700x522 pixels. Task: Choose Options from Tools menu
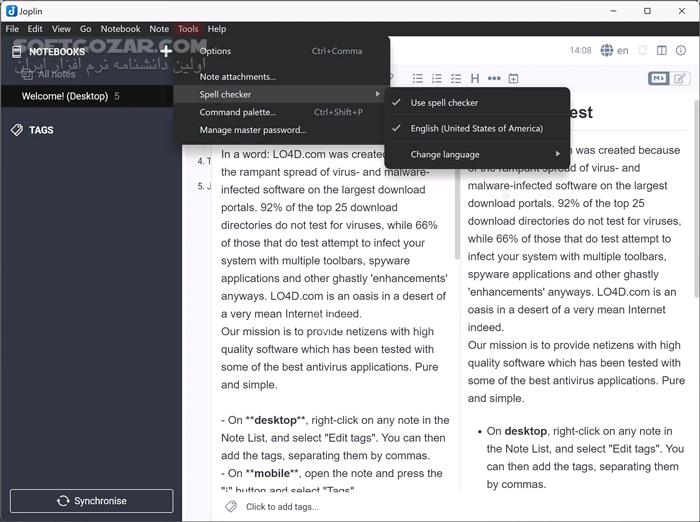point(279,51)
